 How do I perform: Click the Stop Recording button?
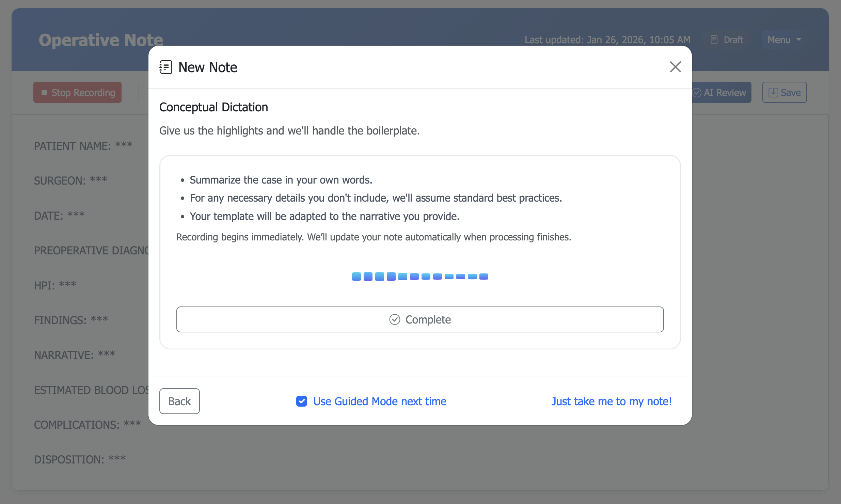(78, 92)
